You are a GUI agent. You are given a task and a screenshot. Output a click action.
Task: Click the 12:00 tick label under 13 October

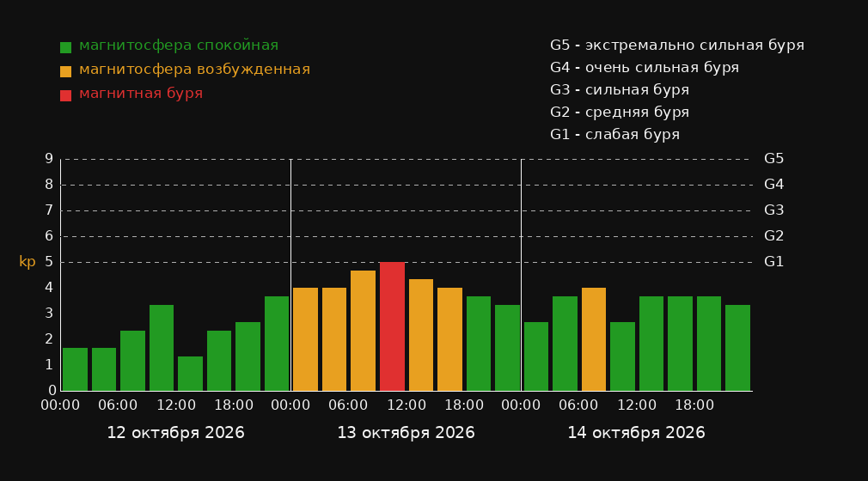(x=406, y=405)
